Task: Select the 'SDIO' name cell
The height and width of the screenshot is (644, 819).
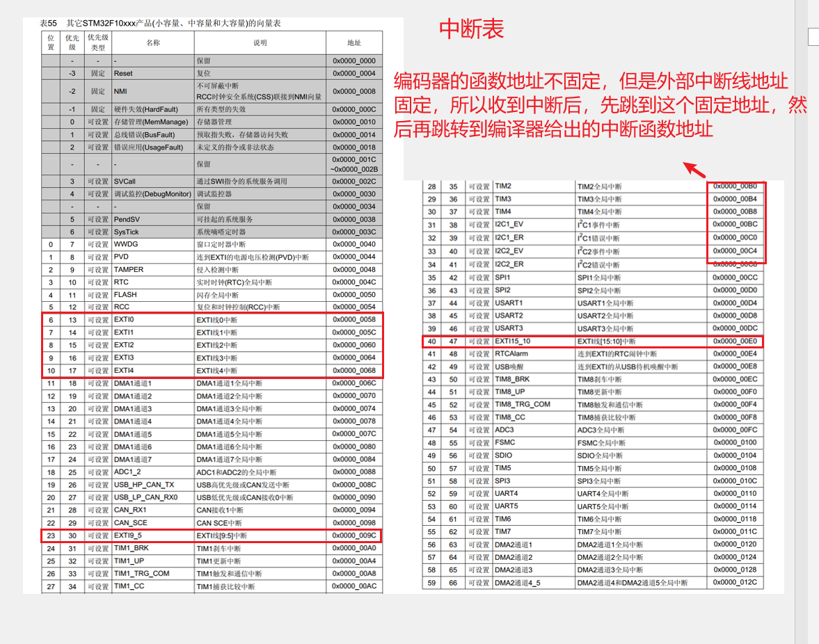Action: click(x=534, y=456)
